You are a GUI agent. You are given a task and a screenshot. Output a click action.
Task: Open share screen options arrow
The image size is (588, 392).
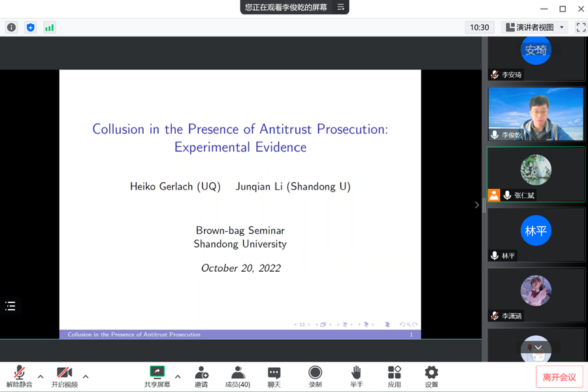pos(178,376)
